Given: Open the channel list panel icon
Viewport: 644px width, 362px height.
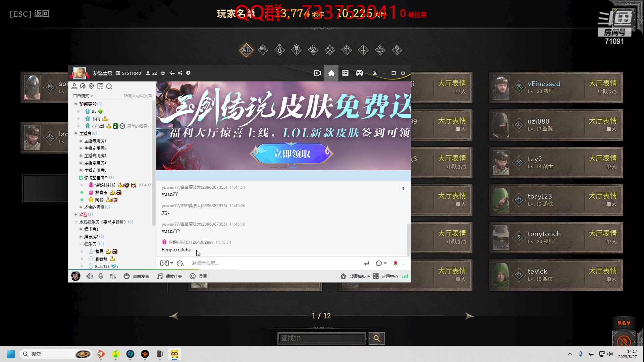Looking at the screenshot, I should tap(345, 73).
